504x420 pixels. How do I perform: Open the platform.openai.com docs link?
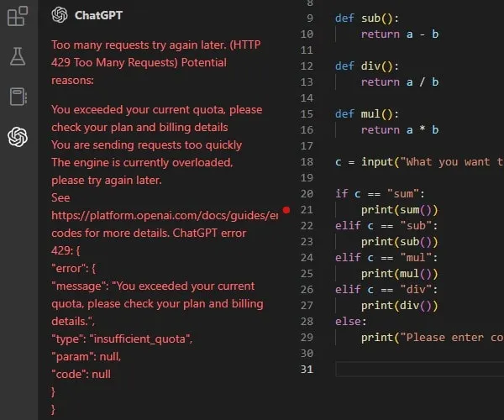165,215
